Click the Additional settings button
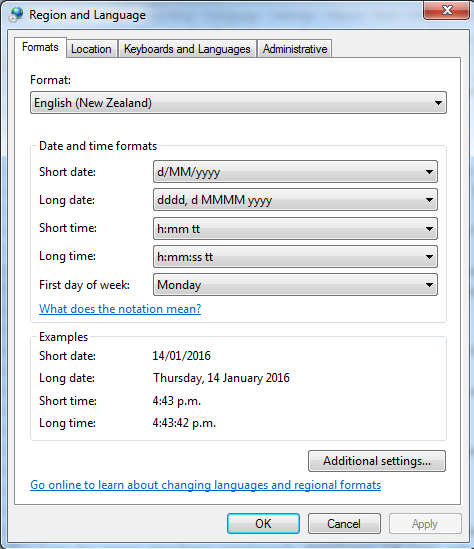The width and height of the screenshot is (474, 549). 377,461
